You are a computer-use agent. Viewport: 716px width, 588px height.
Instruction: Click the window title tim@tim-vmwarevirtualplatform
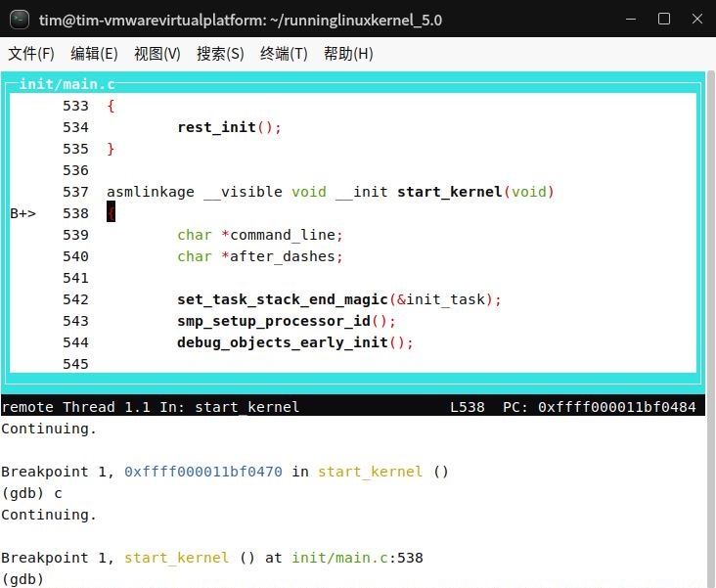tap(241, 21)
